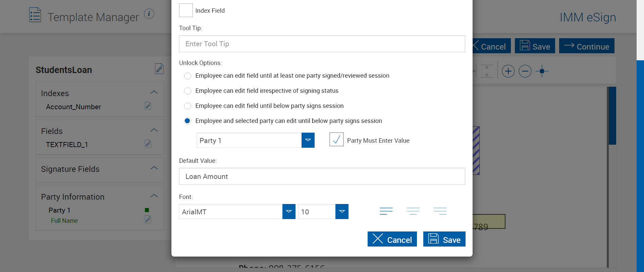
Task: Edit the Account_Number index
Action: point(148,106)
